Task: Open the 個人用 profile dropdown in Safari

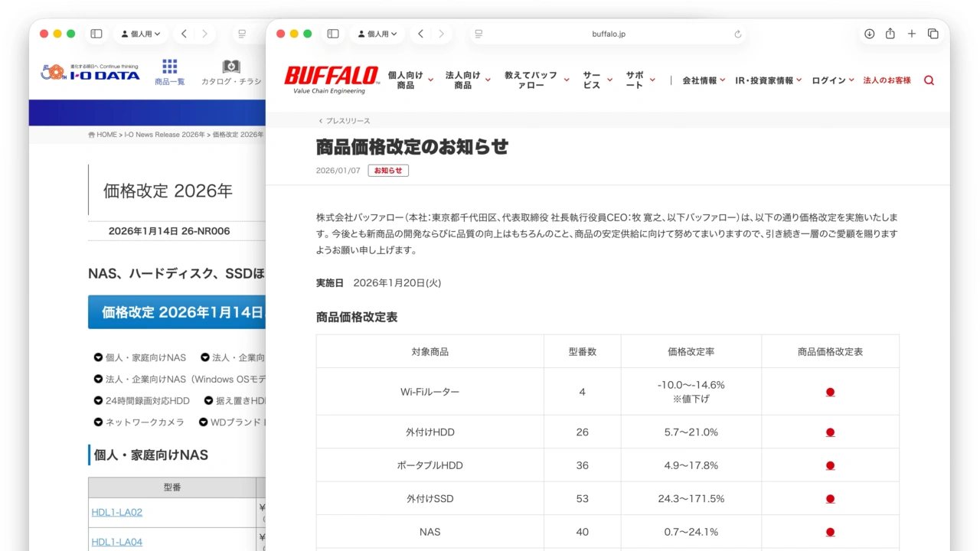Action: (375, 34)
